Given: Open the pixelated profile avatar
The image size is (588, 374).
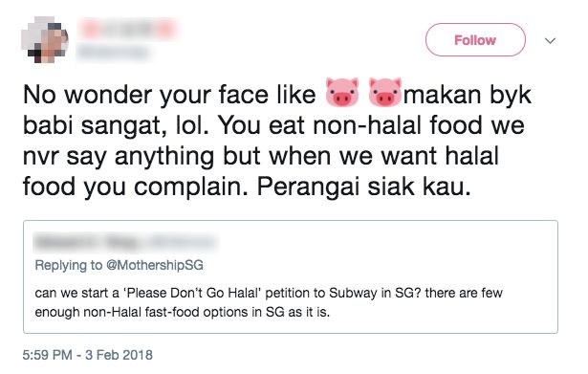Looking at the screenshot, I should [45, 39].
